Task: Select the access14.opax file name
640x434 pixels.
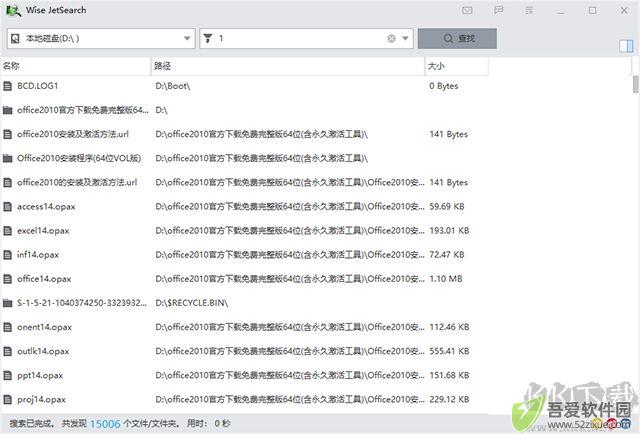Action: coord(46,207)
